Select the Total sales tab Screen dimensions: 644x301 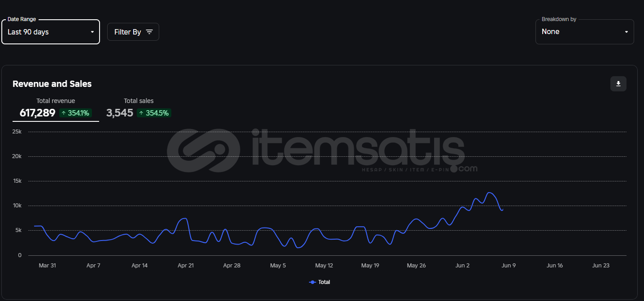click(x=139, y=108)
